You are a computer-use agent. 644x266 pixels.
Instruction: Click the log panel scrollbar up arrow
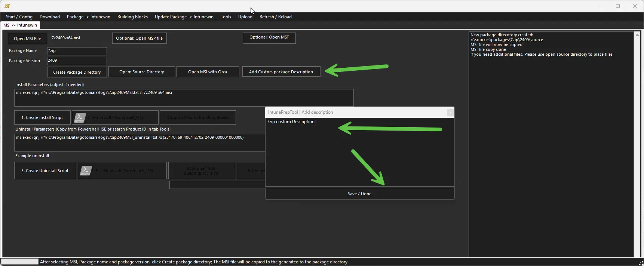637,34
